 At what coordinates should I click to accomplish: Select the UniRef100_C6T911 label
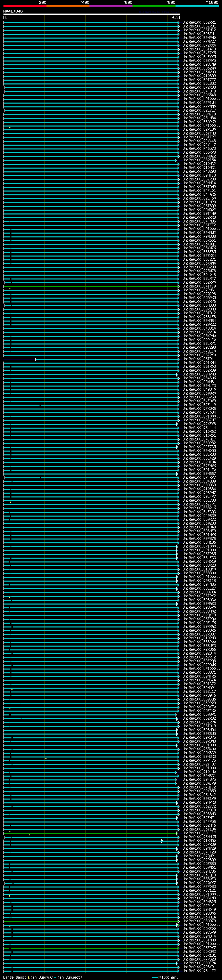199,359
